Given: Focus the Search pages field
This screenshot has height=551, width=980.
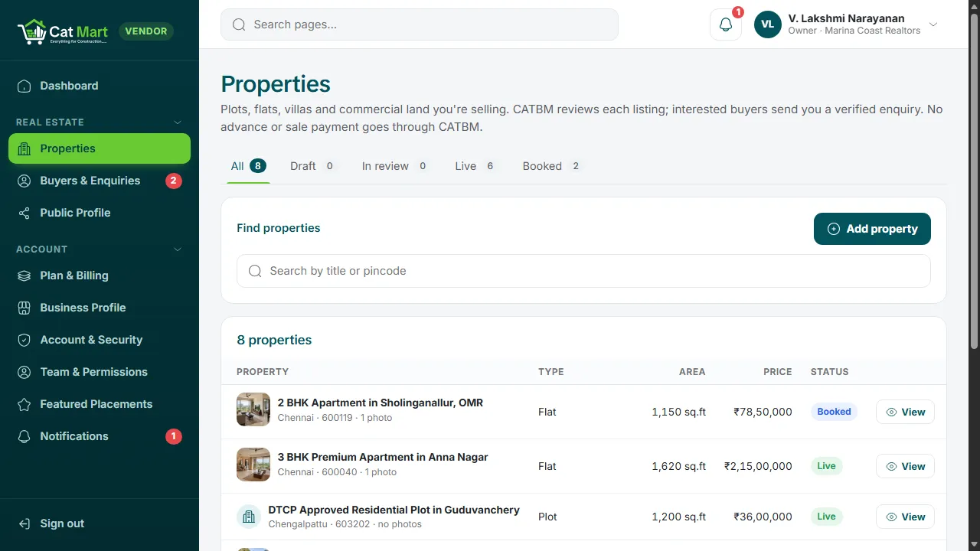Looking at the screenshot, I should 420,24.
